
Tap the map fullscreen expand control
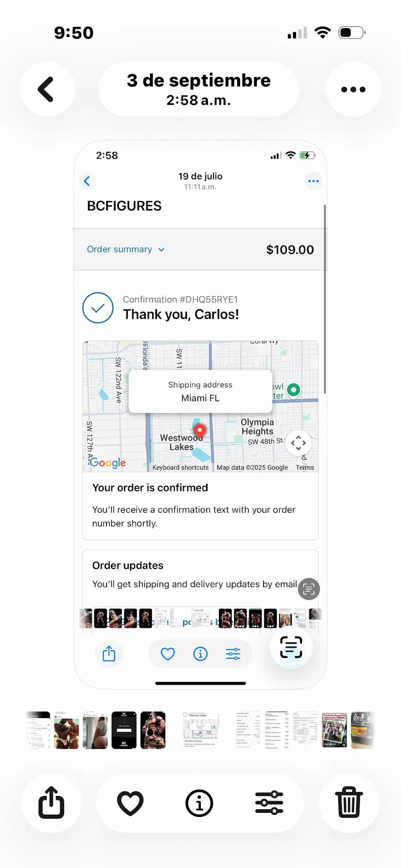(x=298, y=443)
